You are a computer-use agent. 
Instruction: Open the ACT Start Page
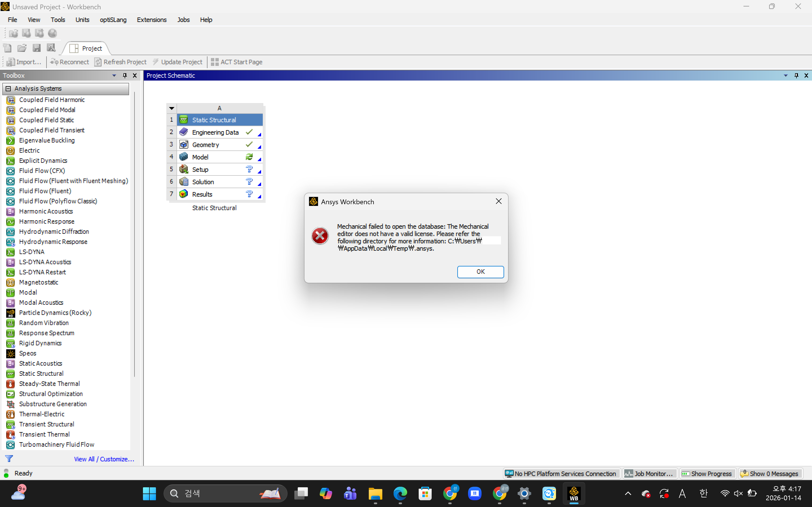tap(237, 62)
